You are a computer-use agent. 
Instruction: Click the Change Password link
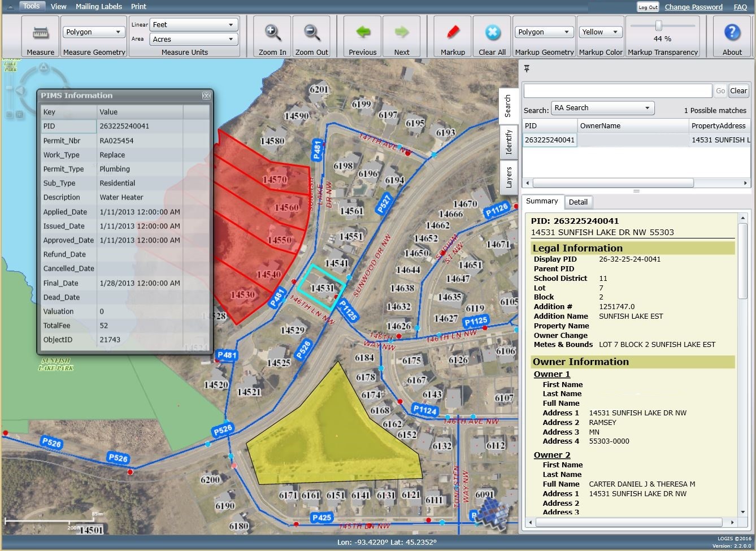coord(693,7)
